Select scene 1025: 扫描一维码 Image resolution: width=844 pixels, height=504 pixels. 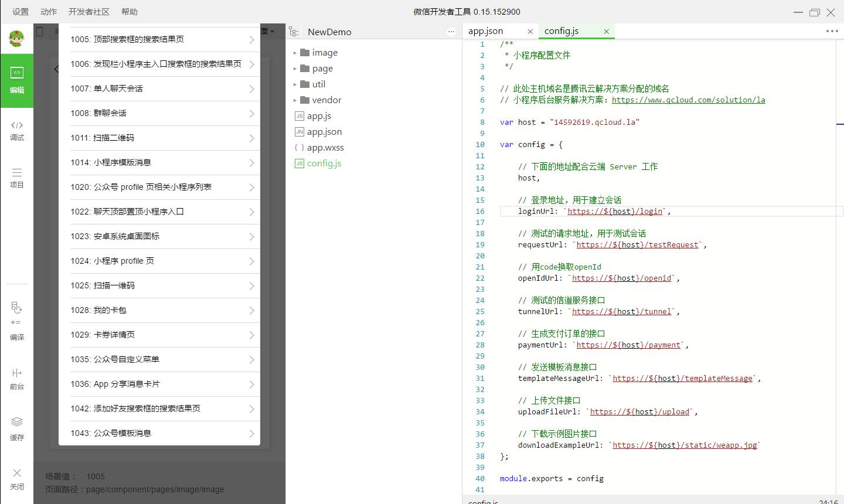(159, 285)
